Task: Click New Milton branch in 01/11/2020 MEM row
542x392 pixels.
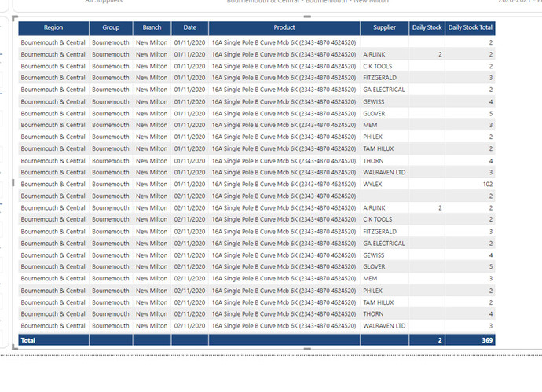Action: pyautogui.click(x=152, y=125)
